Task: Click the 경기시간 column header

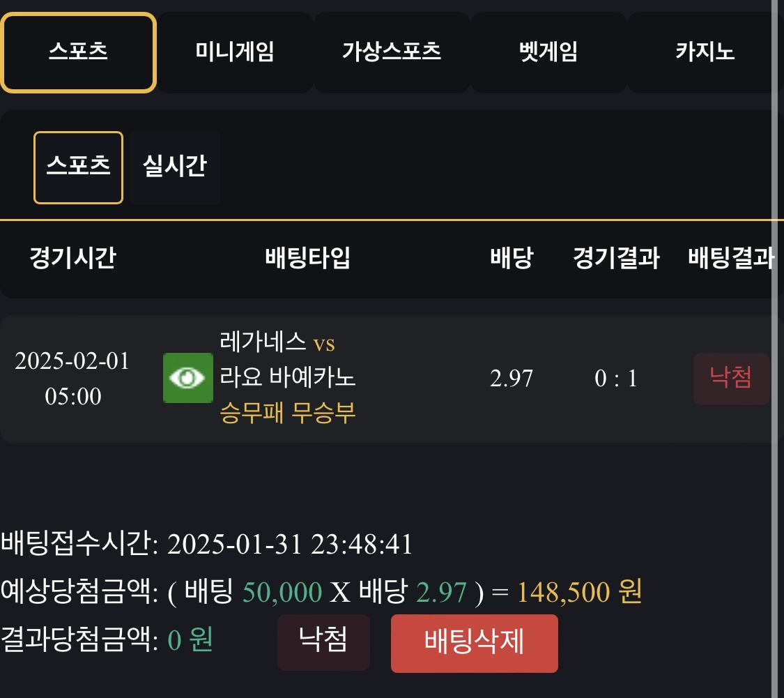Action: [x=72, y=259]
